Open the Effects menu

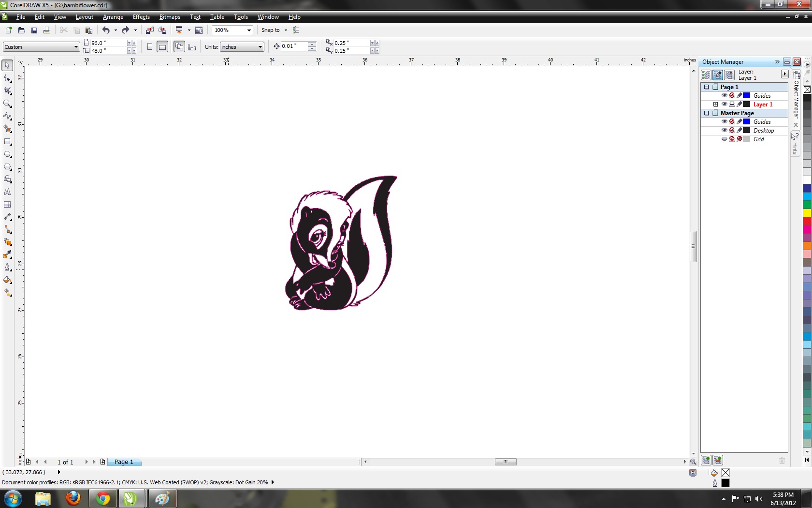coord(141,17)
